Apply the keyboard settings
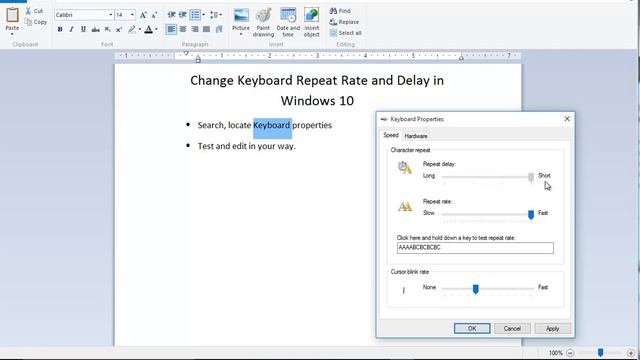This screenshot has height=360, width=640. pos(552,329)
